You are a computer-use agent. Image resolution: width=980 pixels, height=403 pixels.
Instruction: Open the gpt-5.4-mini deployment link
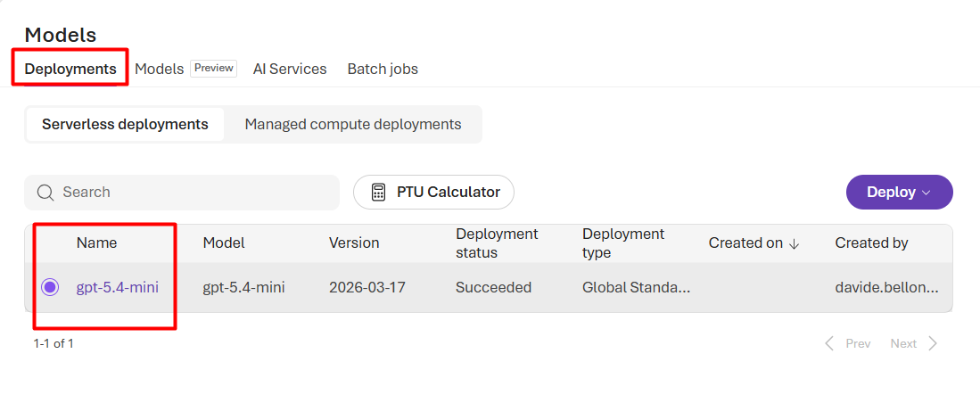[118, 287]
